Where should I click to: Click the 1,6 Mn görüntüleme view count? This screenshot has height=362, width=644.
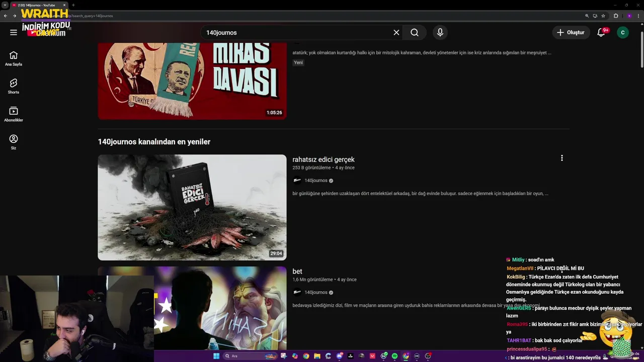[x=312, y=280]
